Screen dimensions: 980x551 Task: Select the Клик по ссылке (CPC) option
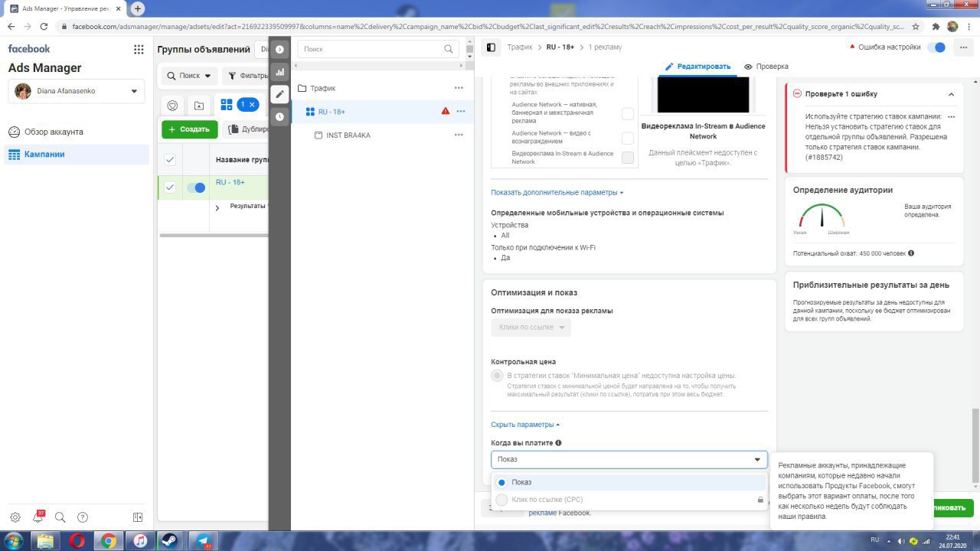[628, 500]
